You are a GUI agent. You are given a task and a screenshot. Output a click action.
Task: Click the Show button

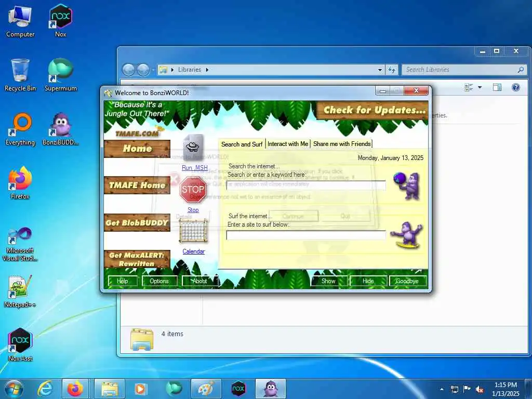pyautogui.click(x=328, y=281)
